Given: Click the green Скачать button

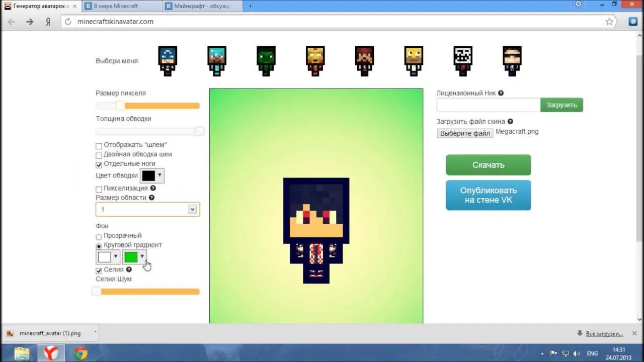Looking at the screenshot, I should 488,165.
